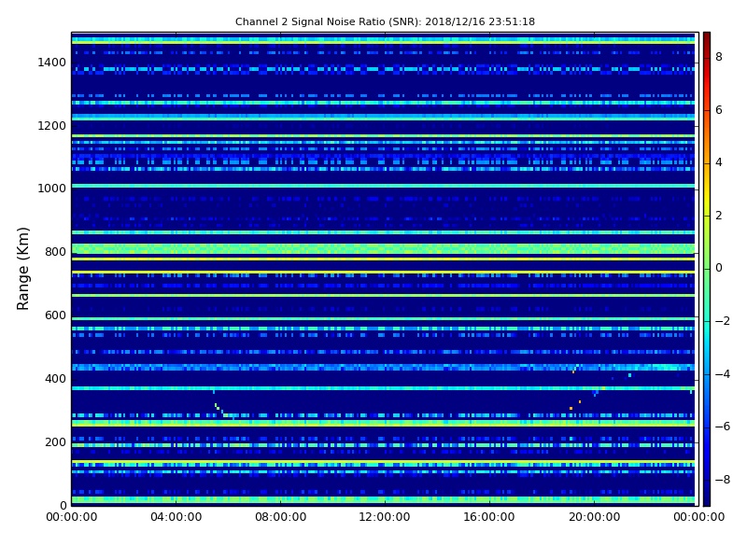Viewport: 747px width, 560px height.
Task: Click the colorbar label −6
Action: 723,427
